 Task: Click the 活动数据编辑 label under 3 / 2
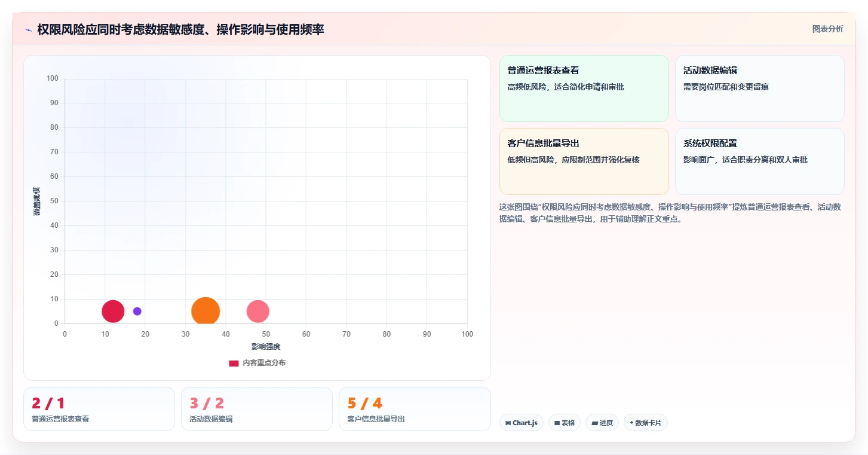pyautogui.click(x=211, y=419)
